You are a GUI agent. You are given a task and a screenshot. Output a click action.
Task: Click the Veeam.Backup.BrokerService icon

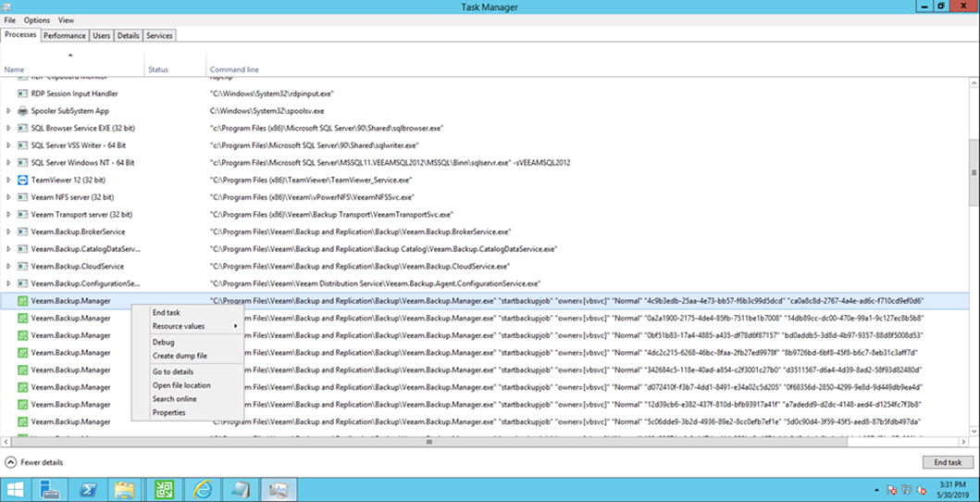pyautogui.click(x=22, y=232)
